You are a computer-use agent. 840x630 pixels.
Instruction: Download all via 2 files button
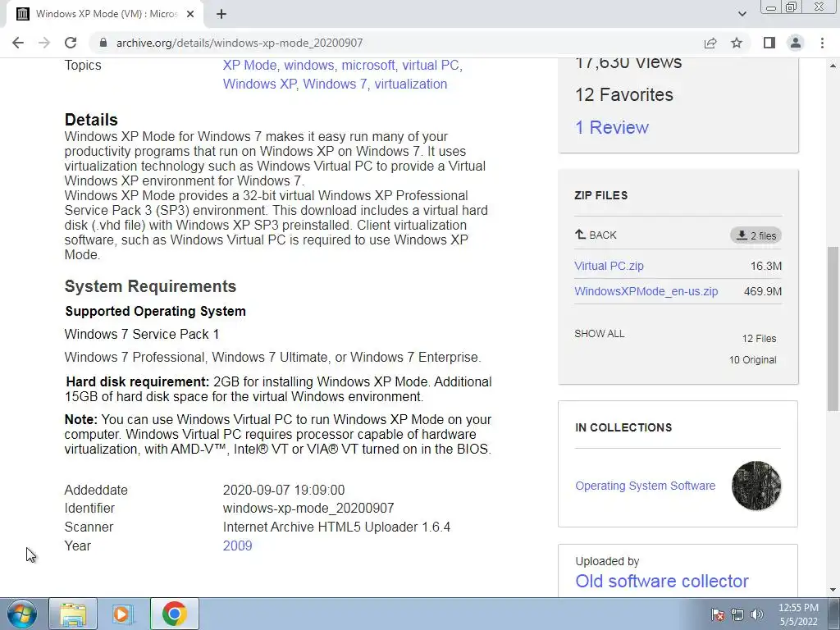(756, 235)
